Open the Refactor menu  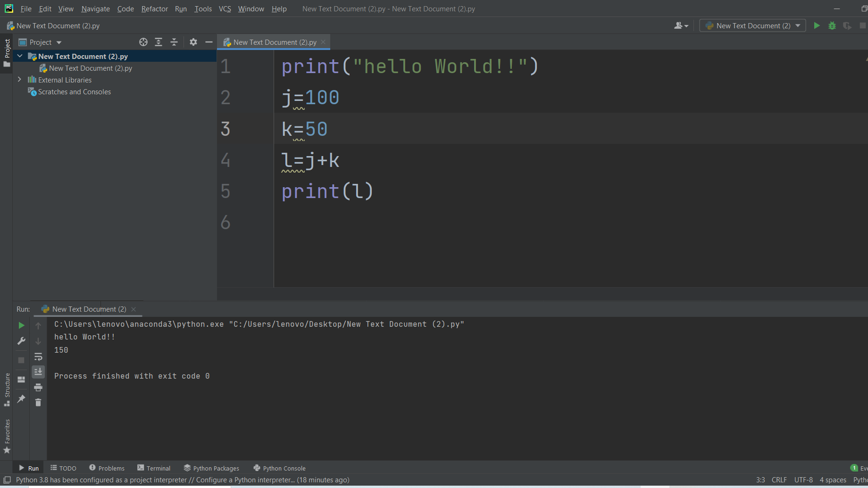(x=154, y=9)
